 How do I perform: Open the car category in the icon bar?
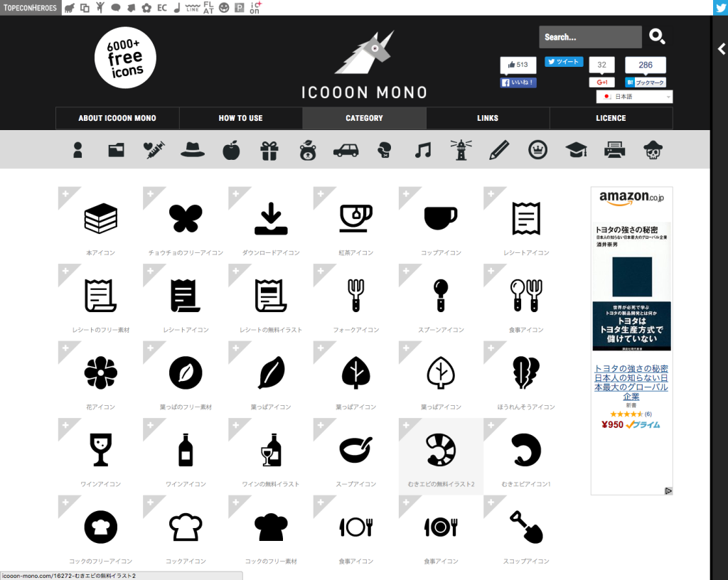tap(346, 150)
